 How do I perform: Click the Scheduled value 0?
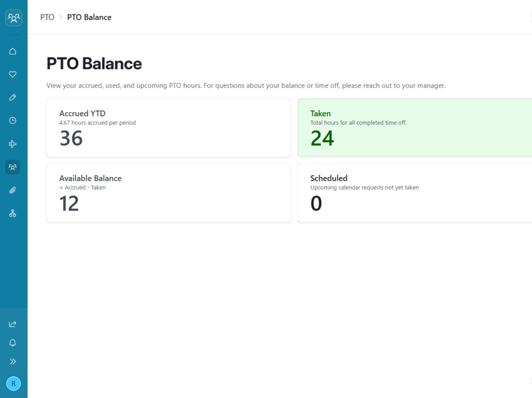(x=316, y=204)
